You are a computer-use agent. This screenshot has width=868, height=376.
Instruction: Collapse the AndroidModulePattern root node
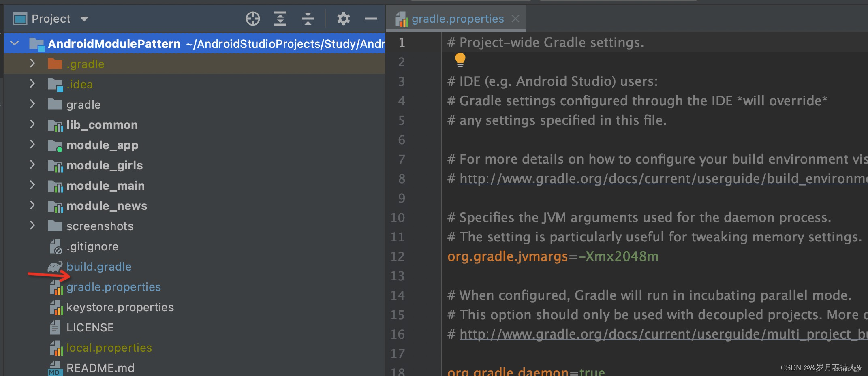point(15,43)
